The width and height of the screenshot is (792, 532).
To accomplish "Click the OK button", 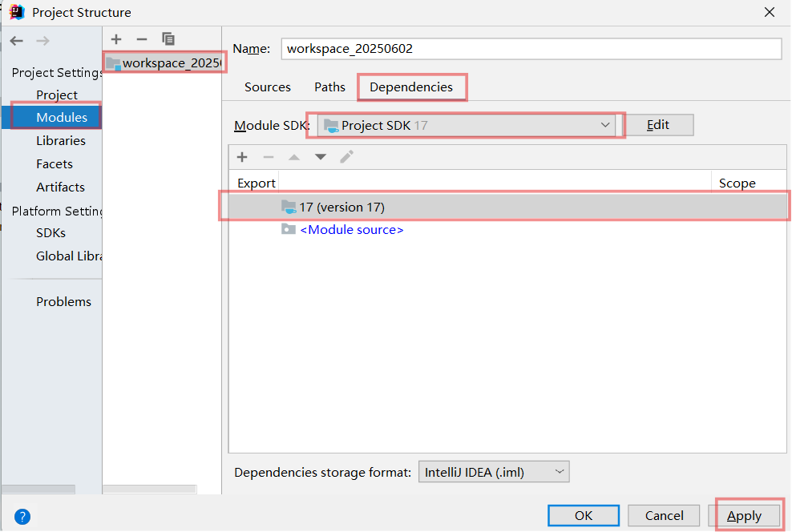I will [584, 515].
